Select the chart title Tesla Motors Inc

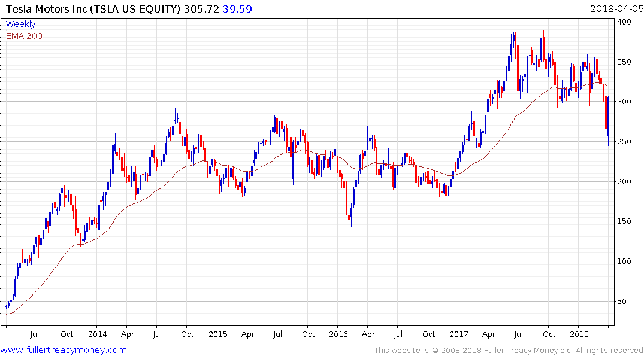[x=47, y=9]
